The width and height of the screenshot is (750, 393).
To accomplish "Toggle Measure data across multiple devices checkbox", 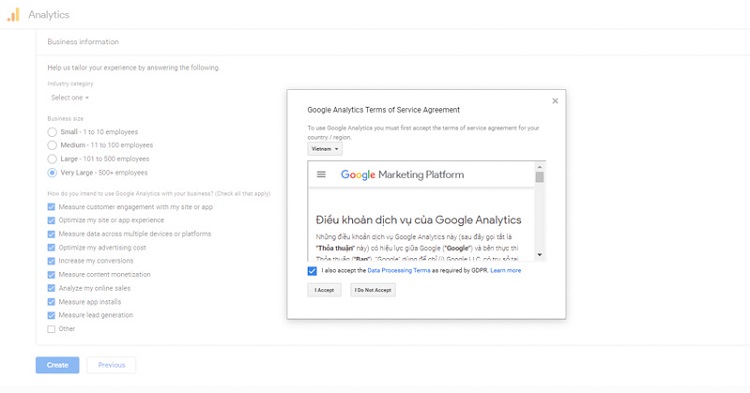I will point(51,234).
